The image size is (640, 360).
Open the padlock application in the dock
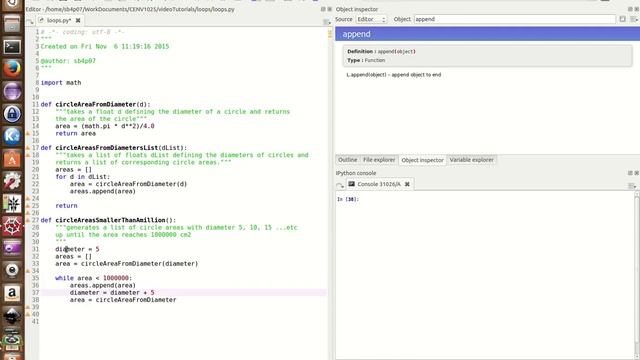(12, 113)
